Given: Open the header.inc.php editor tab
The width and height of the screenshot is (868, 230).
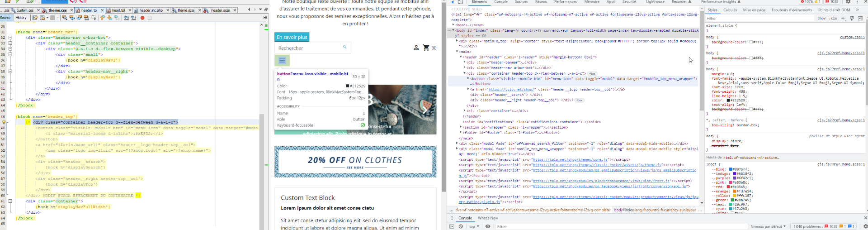Looking at the screenshot, I should tap(151, 10).
